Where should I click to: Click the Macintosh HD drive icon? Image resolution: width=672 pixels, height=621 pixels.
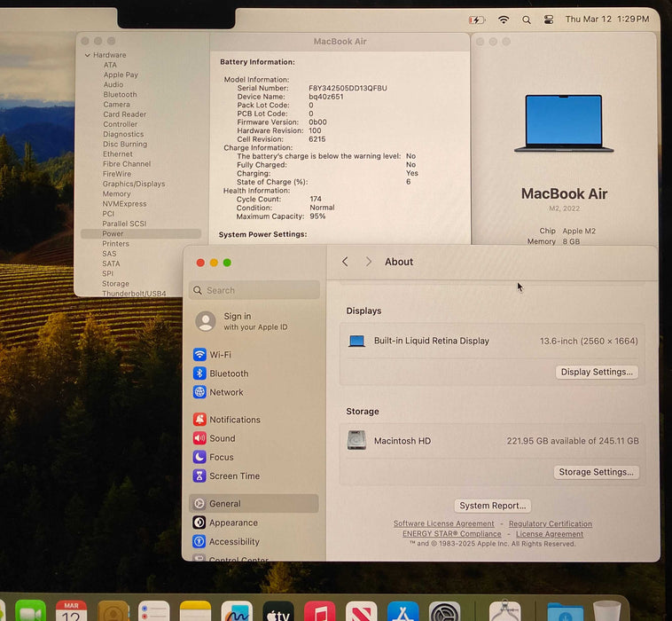[356, 440]
